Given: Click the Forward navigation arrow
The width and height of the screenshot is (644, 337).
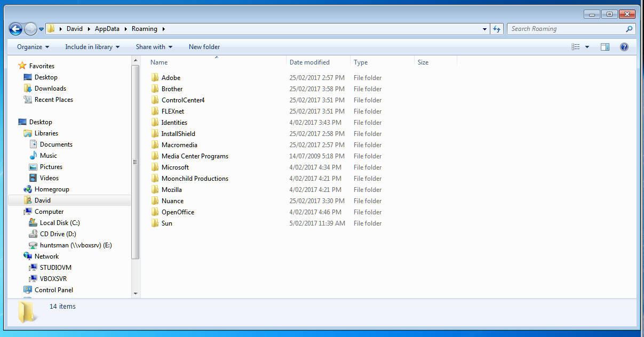Looking at the screenshot, I should [x=30, y=29].
